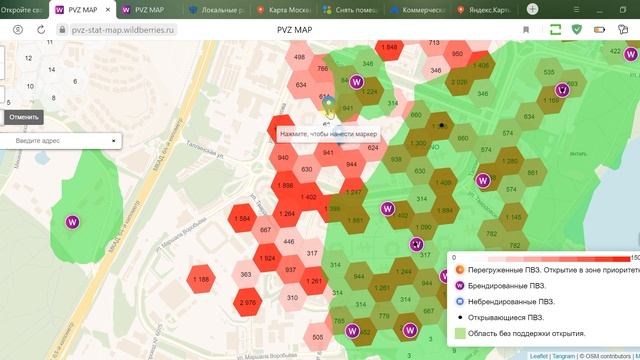Click the branded PVZ marker beside hexagon 785
Screen dimensions: 640x360
point(352,331)
